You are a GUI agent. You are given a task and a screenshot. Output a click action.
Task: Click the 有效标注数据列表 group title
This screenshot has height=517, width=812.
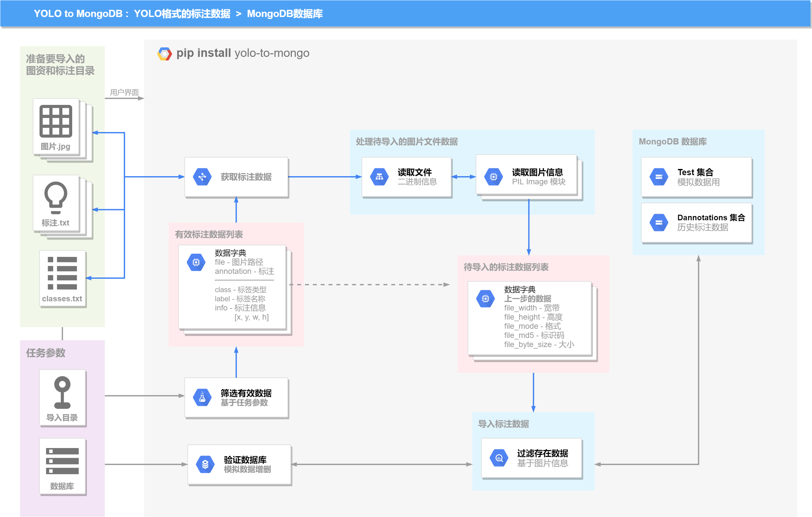[x=209, y=235]
